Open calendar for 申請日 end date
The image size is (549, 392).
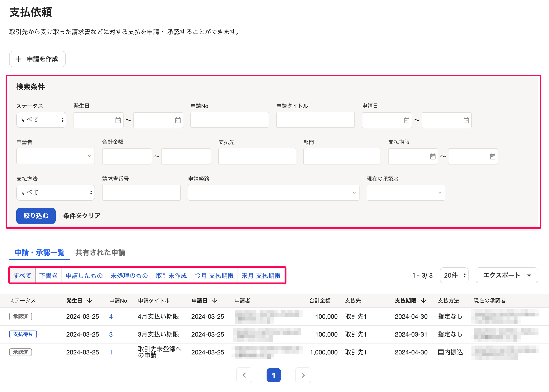pyautogui.click(x=466, y=120)
